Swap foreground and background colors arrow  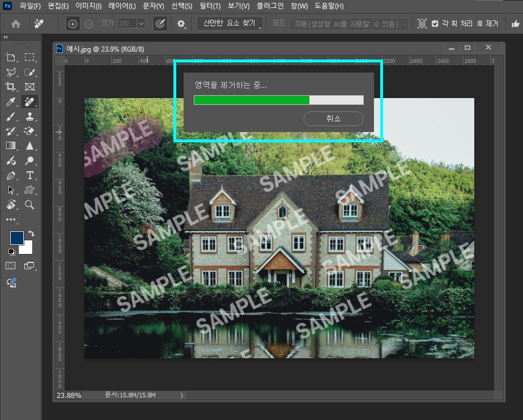click(x=31, y=233)
